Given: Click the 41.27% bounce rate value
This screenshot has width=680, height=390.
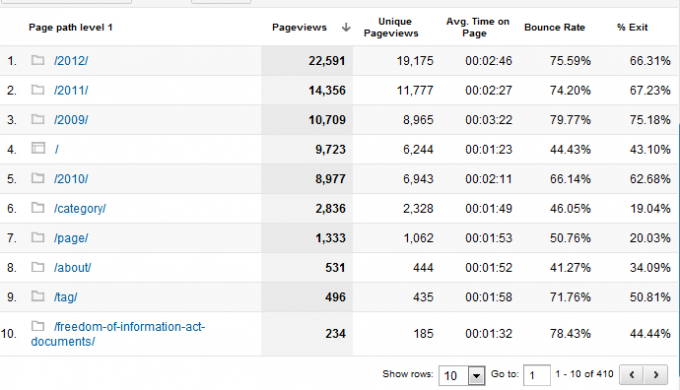Looking at the screenshot, I should 570,267.
